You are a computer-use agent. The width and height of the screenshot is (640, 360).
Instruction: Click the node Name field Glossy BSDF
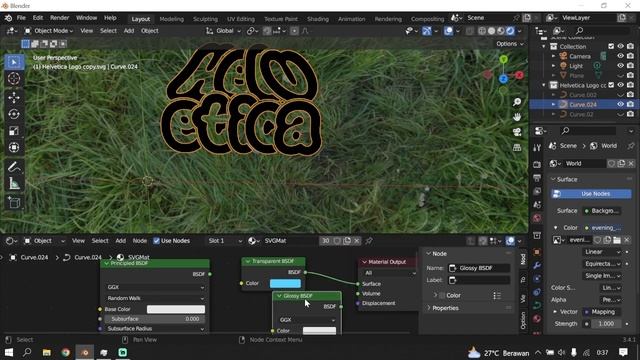[x=479, y=268]
